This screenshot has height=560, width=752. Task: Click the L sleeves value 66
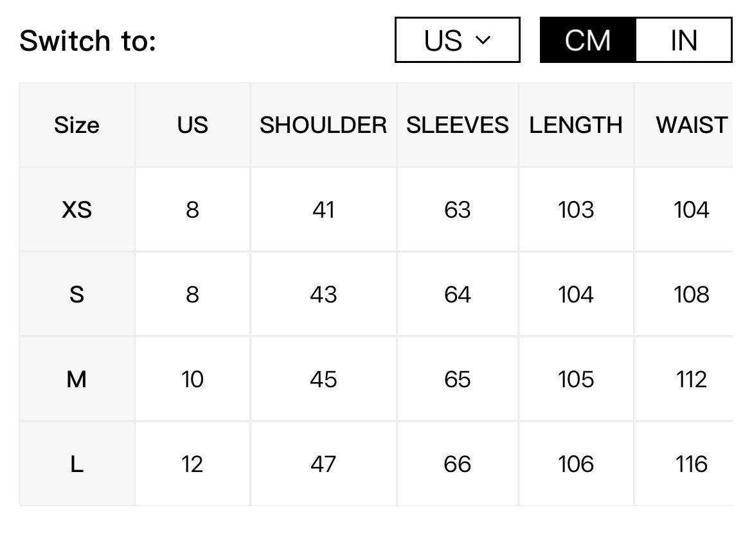pyautogui.click(x=458, y=464)
